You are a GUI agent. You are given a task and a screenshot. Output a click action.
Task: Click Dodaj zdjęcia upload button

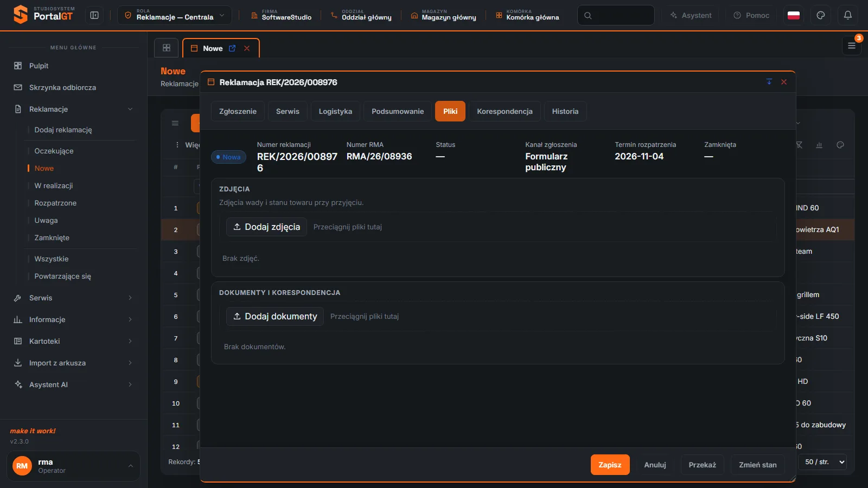click(266, 227)
